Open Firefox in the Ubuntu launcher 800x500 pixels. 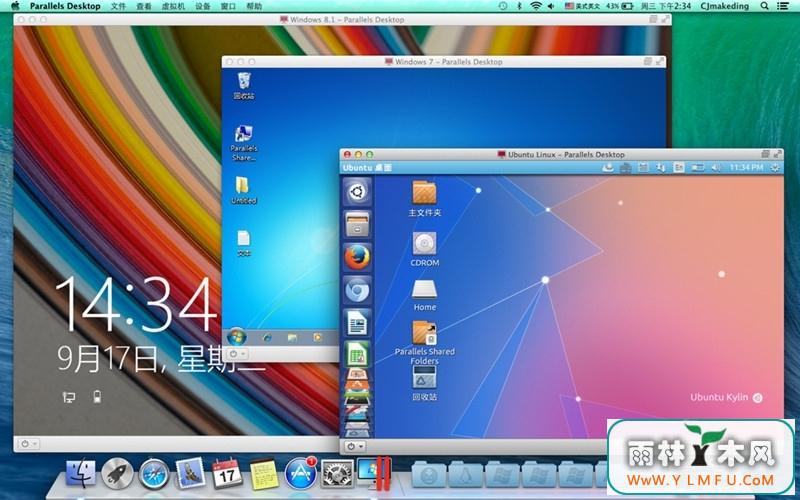pyautogui.click(x=357, y=256)
